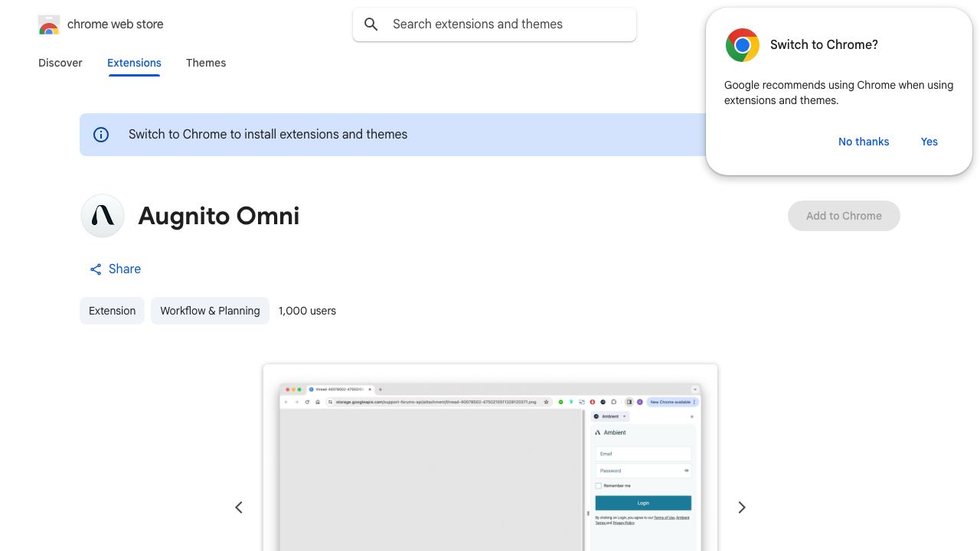Focus the Search extensions and themes field
The image size is (980, 551).
click(495, 24)
